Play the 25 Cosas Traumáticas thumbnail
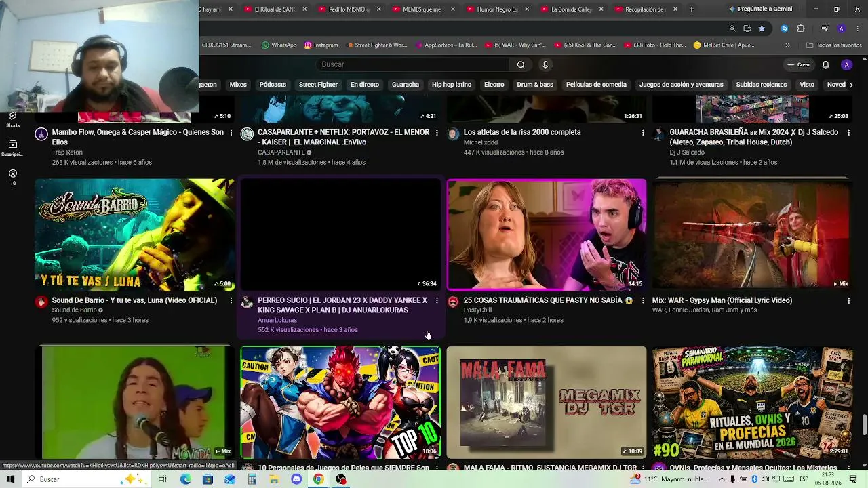 pos(547,235)
